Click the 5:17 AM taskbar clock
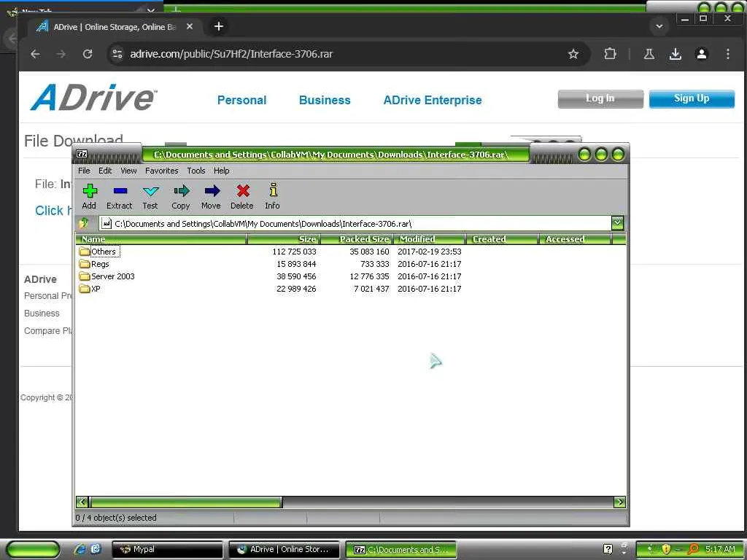The height and width of the screenshot is (560, 747). pyautogui.click(x=720, y=549)
